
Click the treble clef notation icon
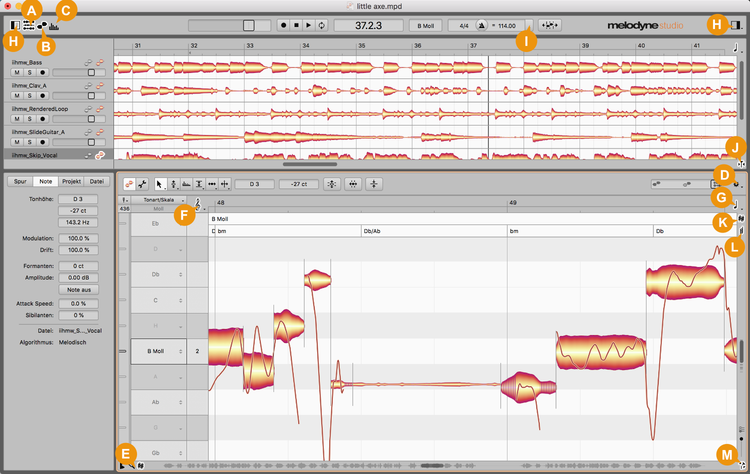click(197, 205)
